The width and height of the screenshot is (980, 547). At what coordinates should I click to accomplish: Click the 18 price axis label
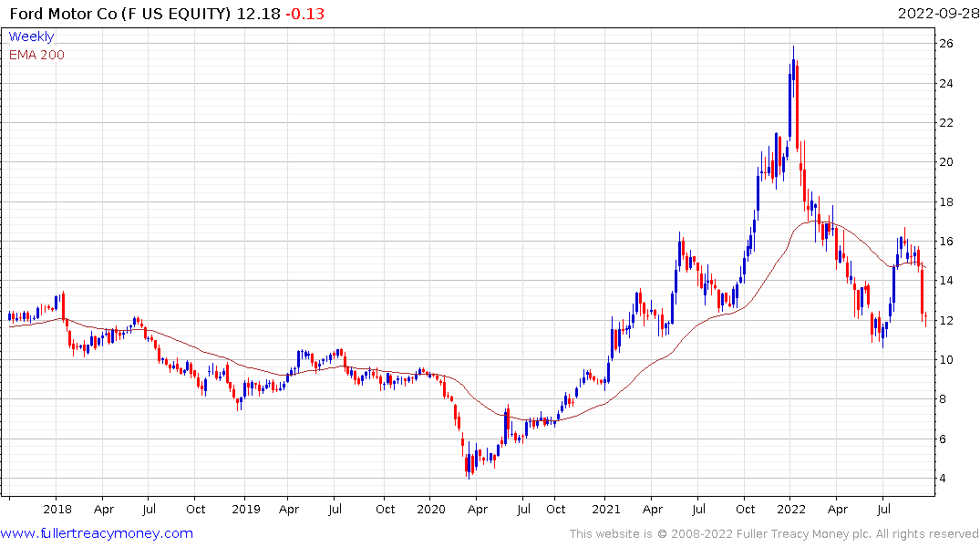coord(946,201)
